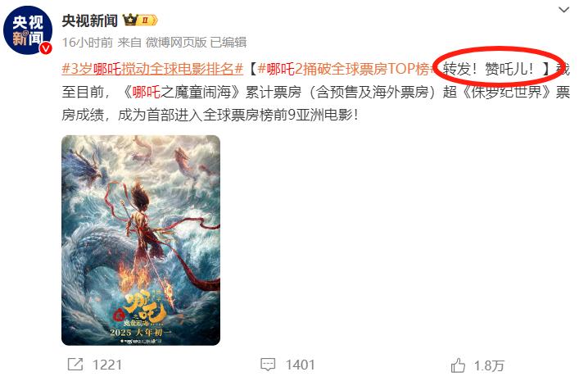Image resolution: width=588 pixels, height=381 pixels.
Task: View edit history via 已编辑
Action: click(228, 42)
